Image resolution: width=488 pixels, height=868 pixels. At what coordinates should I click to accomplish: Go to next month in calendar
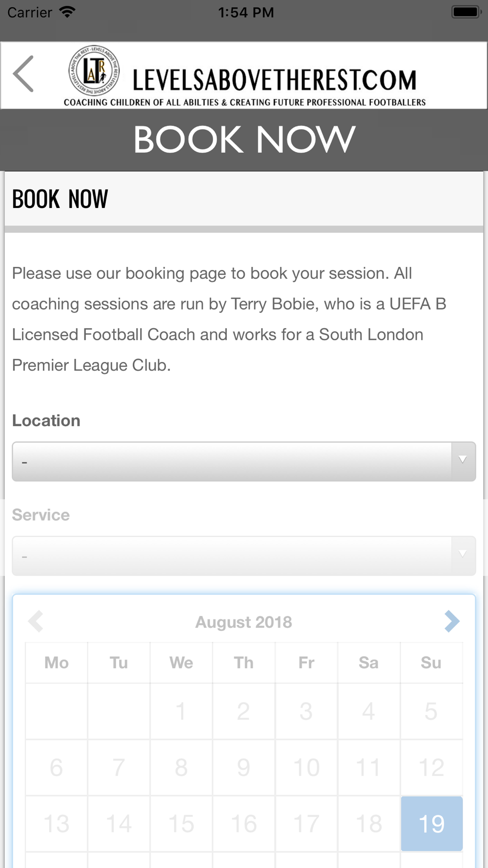click(x=452, y=621)
